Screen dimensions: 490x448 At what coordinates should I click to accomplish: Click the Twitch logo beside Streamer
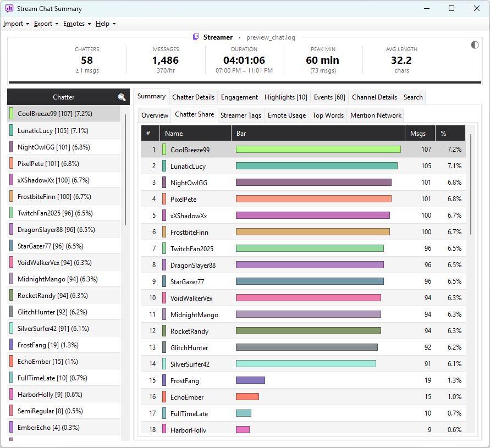click(x=196, y=37)
